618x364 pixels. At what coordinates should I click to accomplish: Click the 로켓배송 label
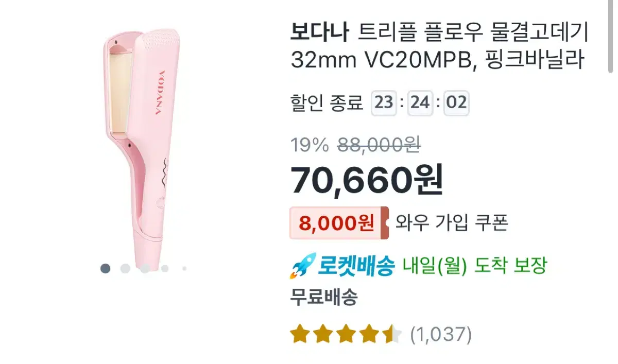[356, 267]
